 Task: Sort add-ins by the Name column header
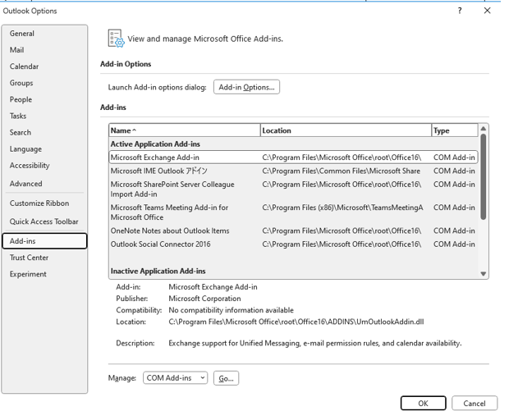pyautogui.click(x=185, y=130)
